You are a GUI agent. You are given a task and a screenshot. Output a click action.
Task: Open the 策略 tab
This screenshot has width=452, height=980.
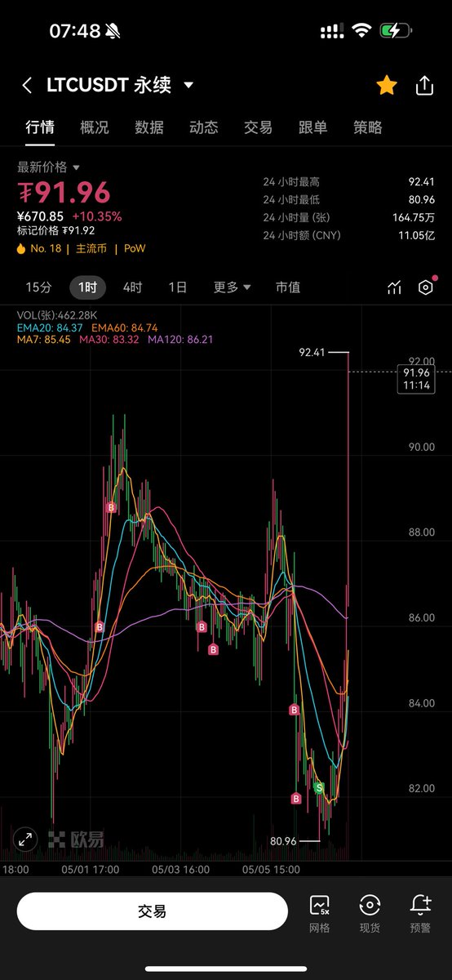click(x=367, y=127)
